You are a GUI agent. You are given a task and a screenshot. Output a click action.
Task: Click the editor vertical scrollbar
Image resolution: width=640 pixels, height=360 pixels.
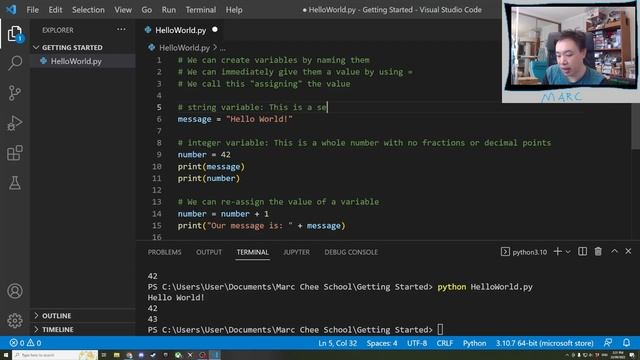[x=636, y=126]
